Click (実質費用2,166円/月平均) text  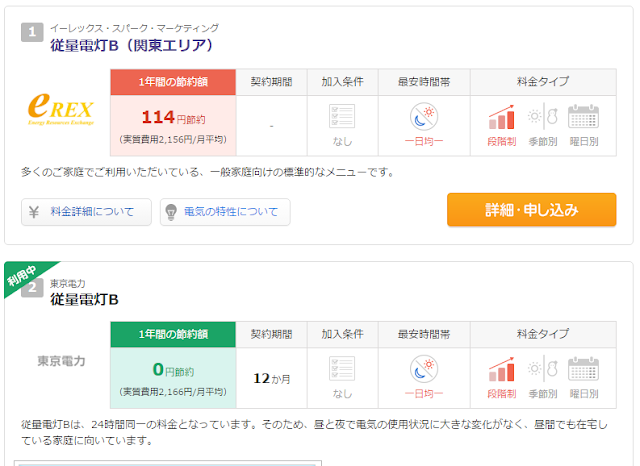coord(173,392)
